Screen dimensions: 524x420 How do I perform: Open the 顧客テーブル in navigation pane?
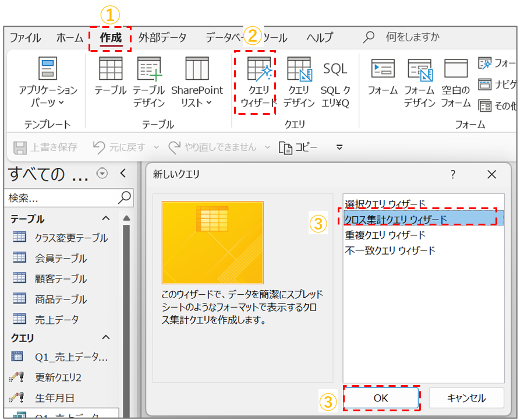click(61, 279)
